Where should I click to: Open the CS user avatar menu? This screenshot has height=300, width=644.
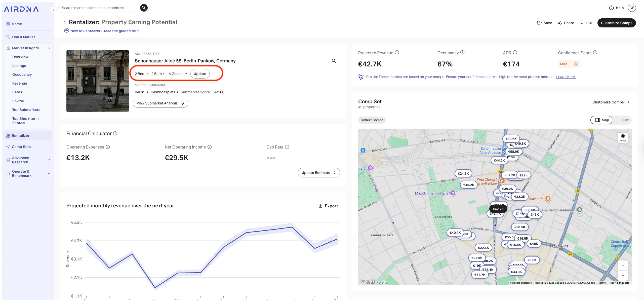(632, 8)
